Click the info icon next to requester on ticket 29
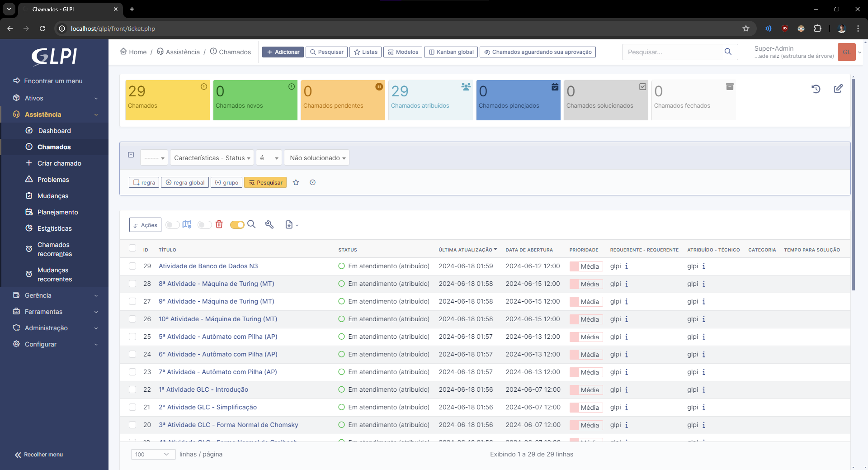Screen dimensions: 868x470 pyautogui.click(x=627, y=266)
